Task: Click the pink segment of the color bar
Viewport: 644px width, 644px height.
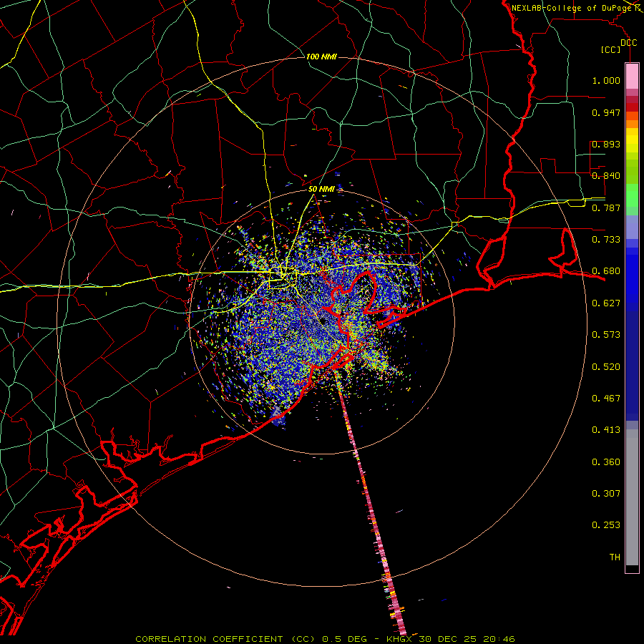Action: coord(632,76)
